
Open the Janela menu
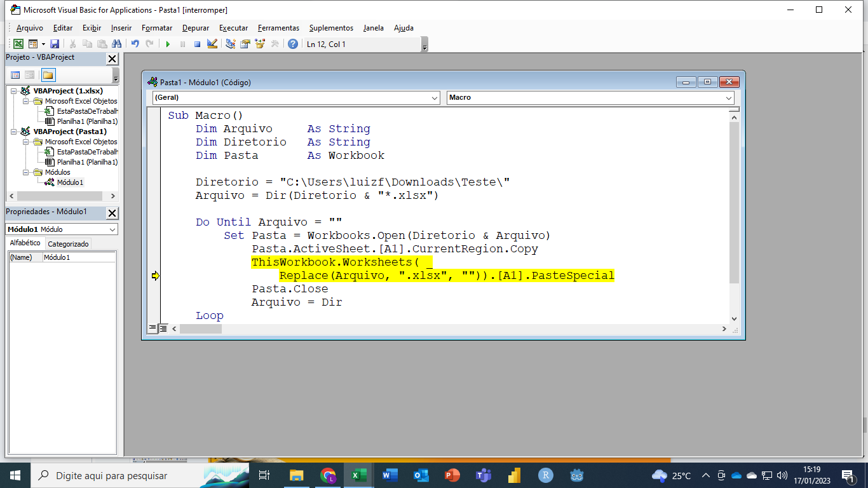pos(374,28)
